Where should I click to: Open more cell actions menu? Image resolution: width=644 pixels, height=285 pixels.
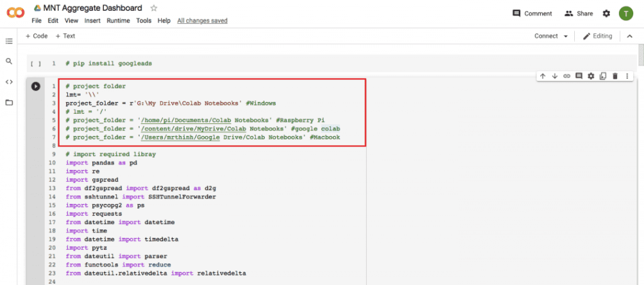pos(627,76)
